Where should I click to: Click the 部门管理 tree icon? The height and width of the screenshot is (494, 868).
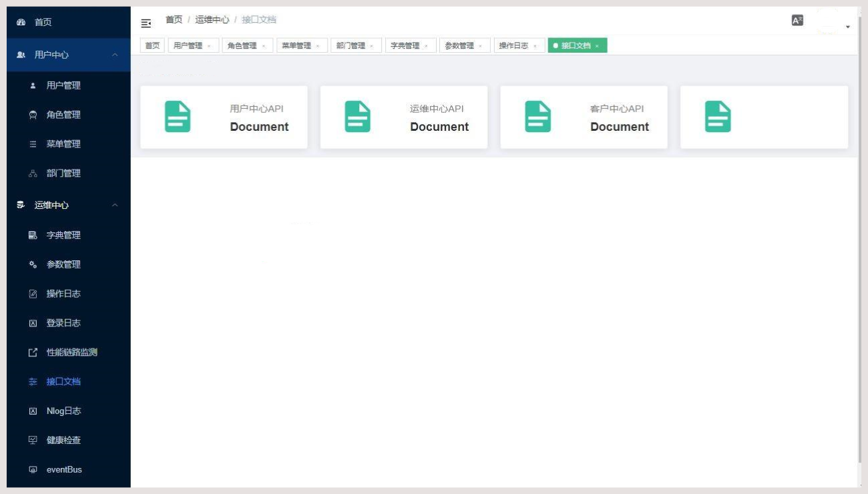[33, 174]
